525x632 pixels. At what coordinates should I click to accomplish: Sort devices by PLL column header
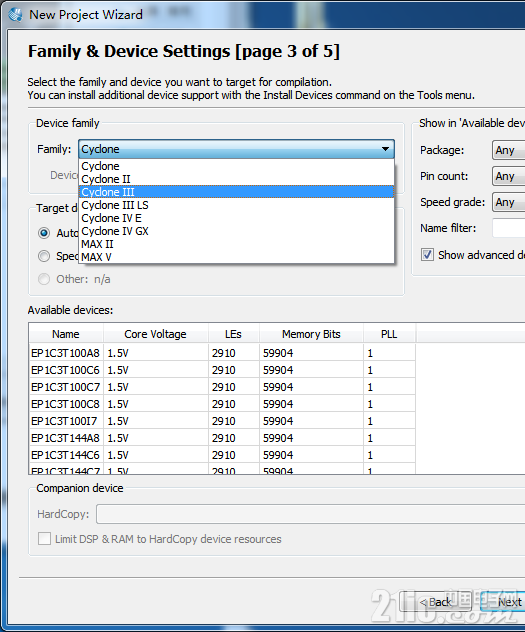[x=389, y=334]
